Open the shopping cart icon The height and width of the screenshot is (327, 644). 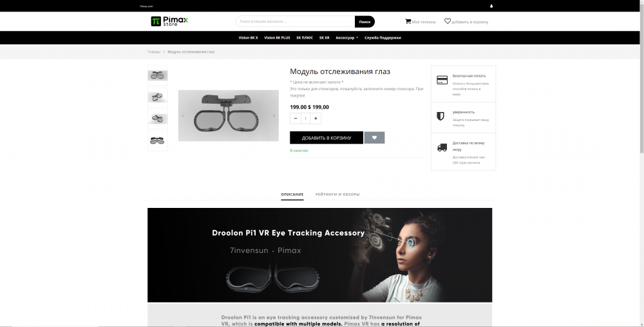coord(408,21)
